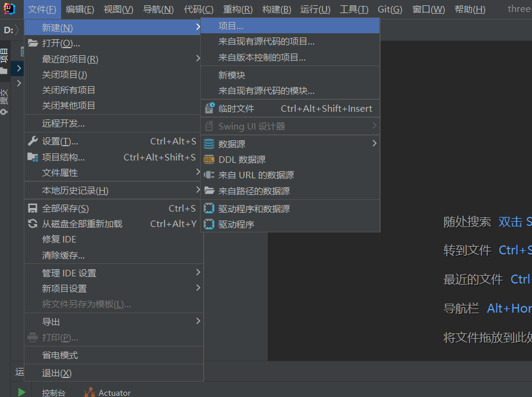Open the 工具(T) menu
Screen dimensions: 532x397
(354, 9)
